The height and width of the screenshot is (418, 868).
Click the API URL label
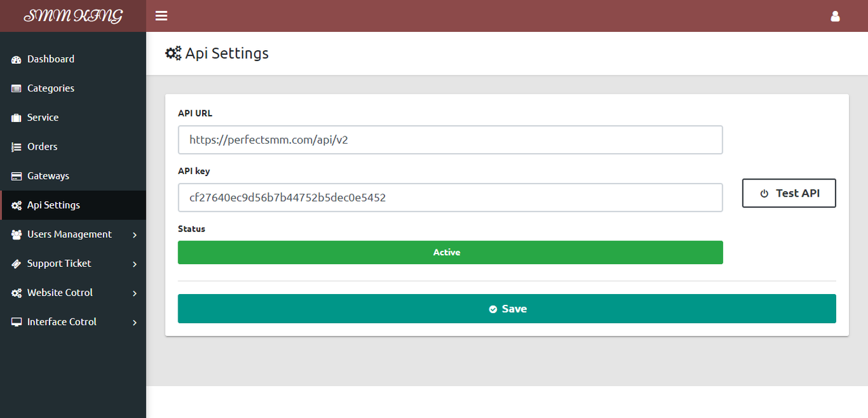[x=195, y=113]
